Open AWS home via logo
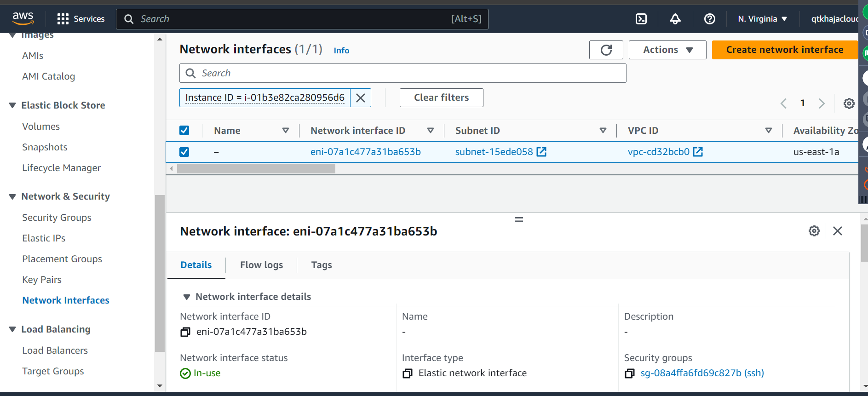The height and width of the screenshot is (396, 868). click(x=23, y=18)
